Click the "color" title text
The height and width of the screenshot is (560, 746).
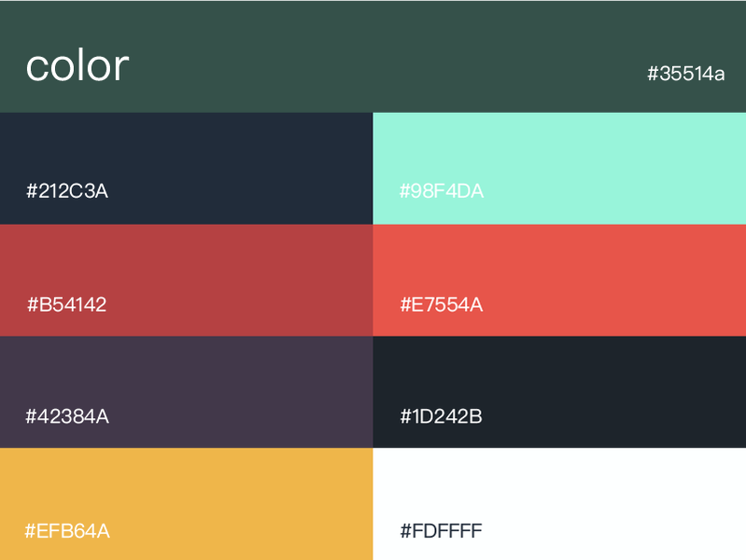pyautogui.click(x=77, y=65)
